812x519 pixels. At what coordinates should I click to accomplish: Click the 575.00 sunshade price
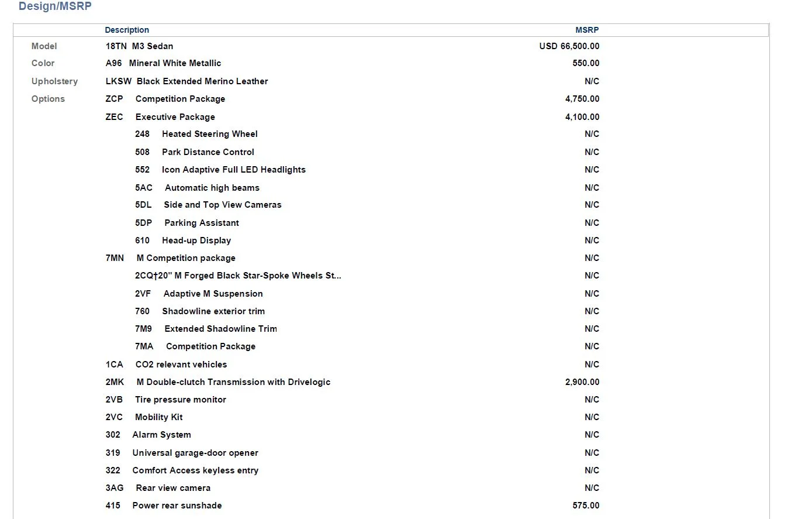[x=586, y=506]
